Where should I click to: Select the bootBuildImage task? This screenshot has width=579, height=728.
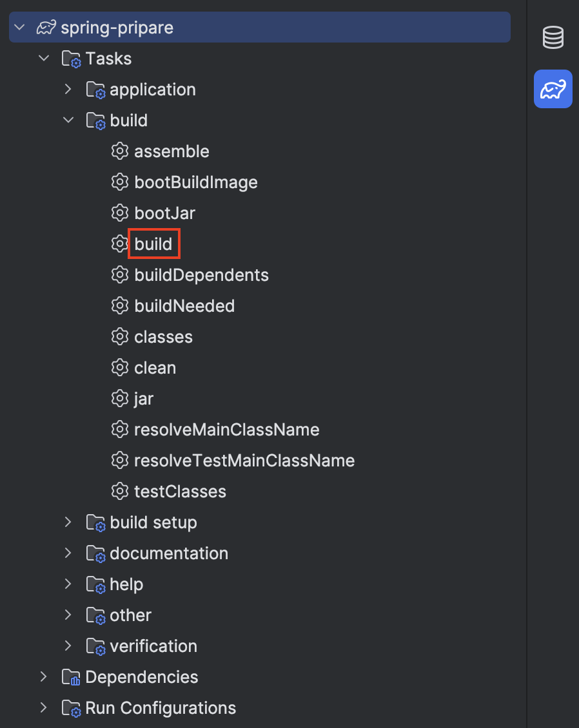196,182
